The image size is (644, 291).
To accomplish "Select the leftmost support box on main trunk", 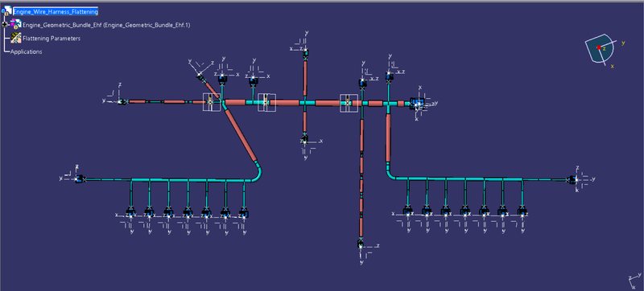I will (x=212, y=102).
